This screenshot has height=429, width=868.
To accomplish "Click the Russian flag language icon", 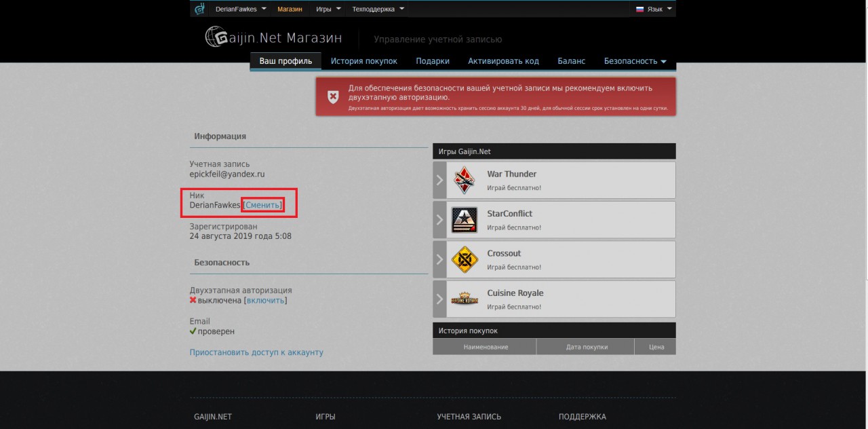I will (640, 10).
